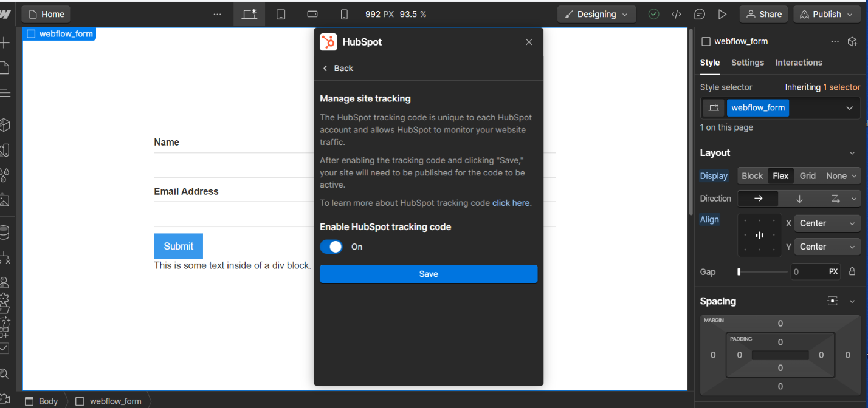
Task: Open the Pages panel
Action: [5, 67]
